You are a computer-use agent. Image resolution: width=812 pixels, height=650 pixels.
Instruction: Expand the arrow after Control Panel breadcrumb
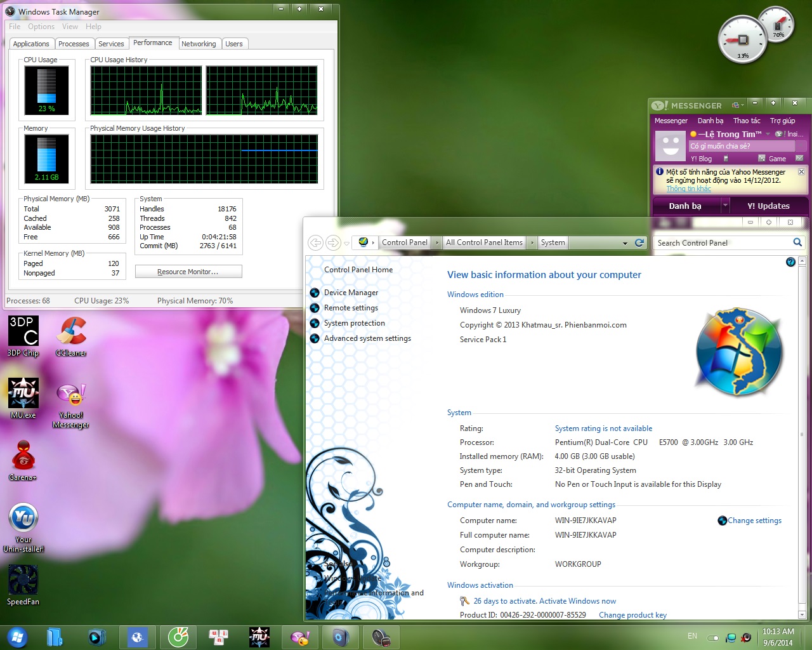click(x=436, y=242)
